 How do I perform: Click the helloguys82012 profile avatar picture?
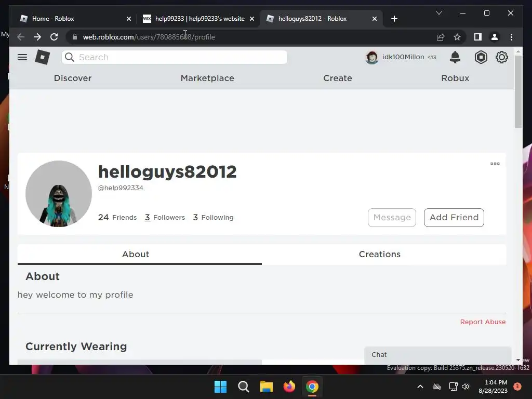pos(59,194)
